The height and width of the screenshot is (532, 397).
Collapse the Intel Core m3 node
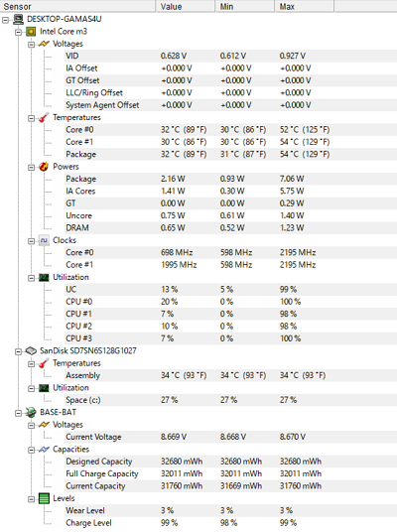[18, 32]
